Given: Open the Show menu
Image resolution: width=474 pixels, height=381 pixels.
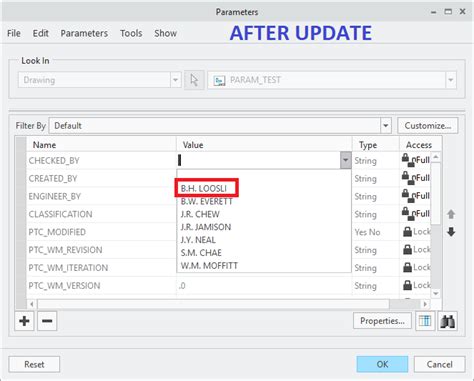Looking at the screenshot, I should coord(165,33).
